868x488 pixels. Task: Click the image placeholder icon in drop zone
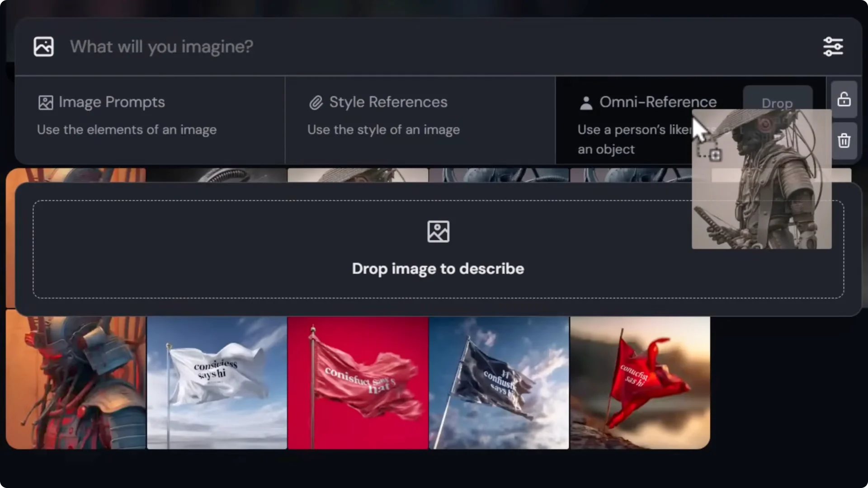[438, 231]
